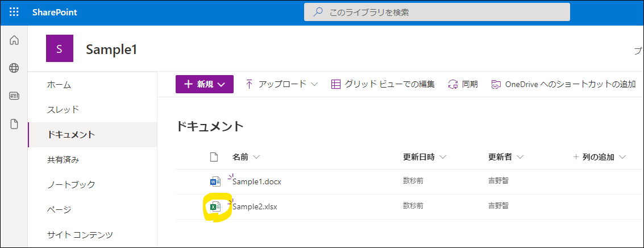Open the Home icon in left rail
Image resolution: width=644 pixels, height=248 pixels.
tap(14, 40)
